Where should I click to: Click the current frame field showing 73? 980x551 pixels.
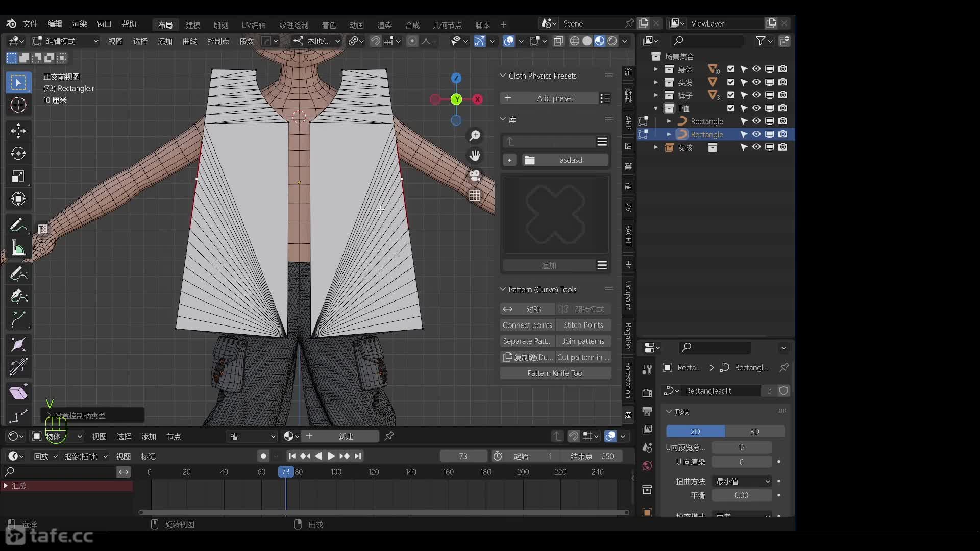(x=463, y=456)
